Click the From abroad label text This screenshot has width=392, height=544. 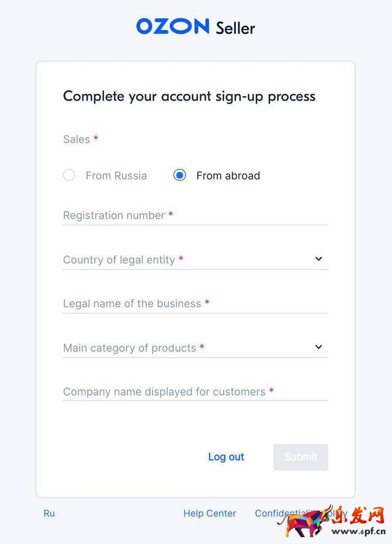pos(228,176)
